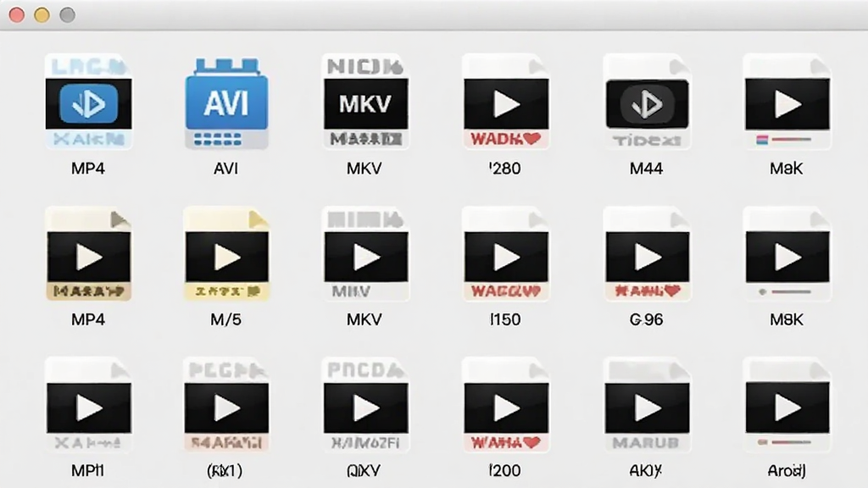Image resolution: width=868 pixels, height=488 pixels.
Task: Select the video file icon labeled MPI1
Action: 88,406
